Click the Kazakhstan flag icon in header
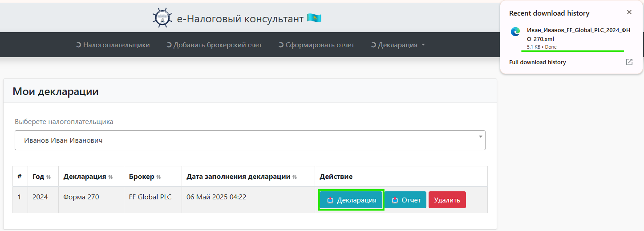The image size is (644, 231). tap(314, 18)
